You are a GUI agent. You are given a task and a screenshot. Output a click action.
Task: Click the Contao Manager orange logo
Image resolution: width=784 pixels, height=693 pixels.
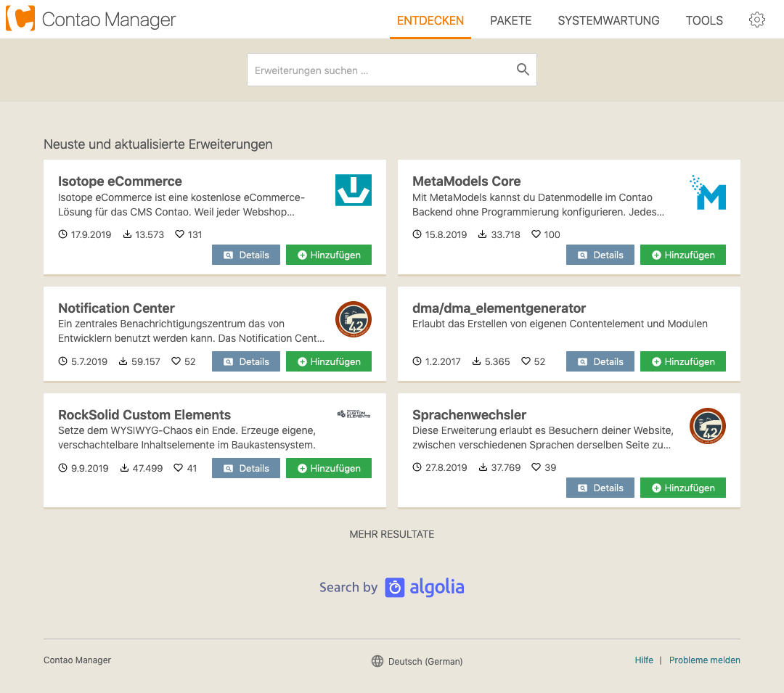pyautogui.click(x=20, y=18)
